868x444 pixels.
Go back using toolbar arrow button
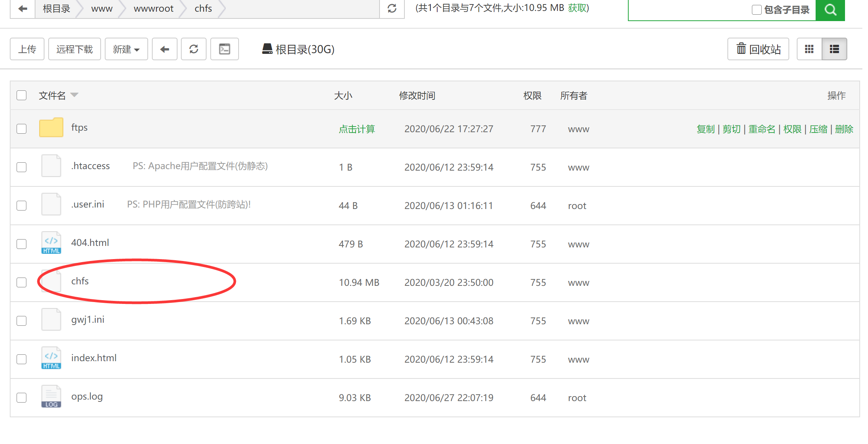[165, 49]
